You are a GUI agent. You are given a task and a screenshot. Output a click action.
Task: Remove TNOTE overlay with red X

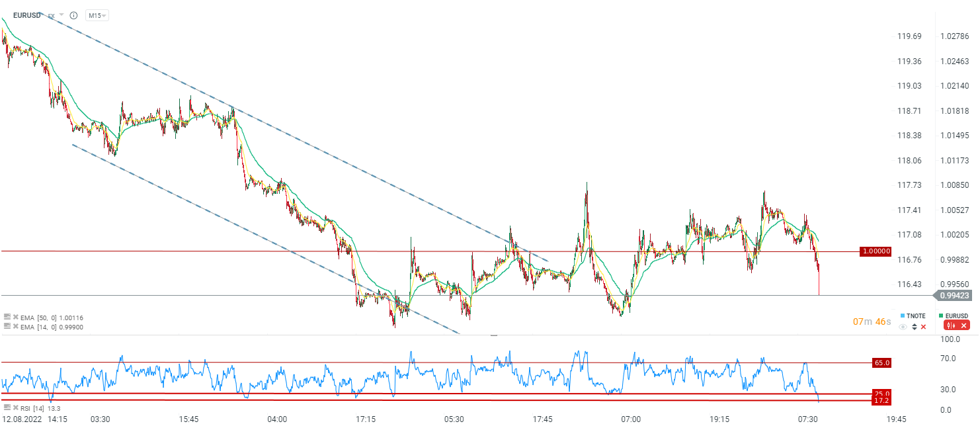(x=923, y=327)
